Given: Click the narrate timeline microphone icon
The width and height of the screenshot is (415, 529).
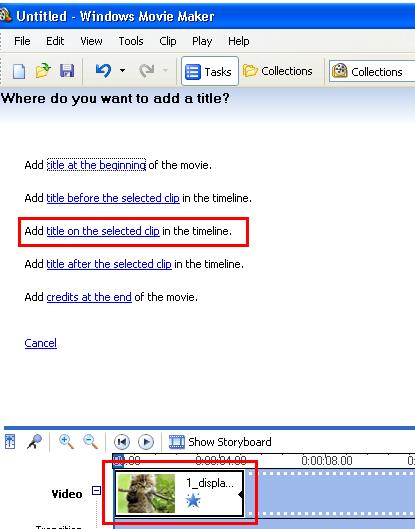Looking at the screenshot, I should pos(34,442).
